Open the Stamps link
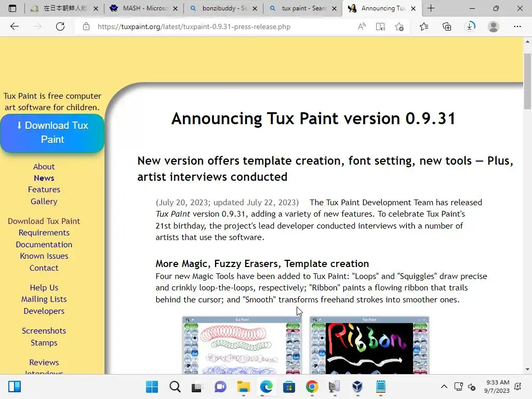532x399 pixels. point(44,343)
